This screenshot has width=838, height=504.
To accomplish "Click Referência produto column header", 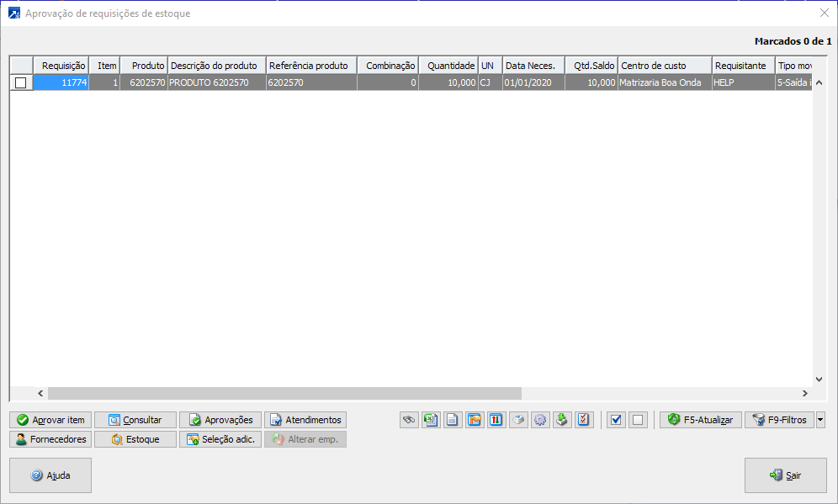I will point(311,66).
